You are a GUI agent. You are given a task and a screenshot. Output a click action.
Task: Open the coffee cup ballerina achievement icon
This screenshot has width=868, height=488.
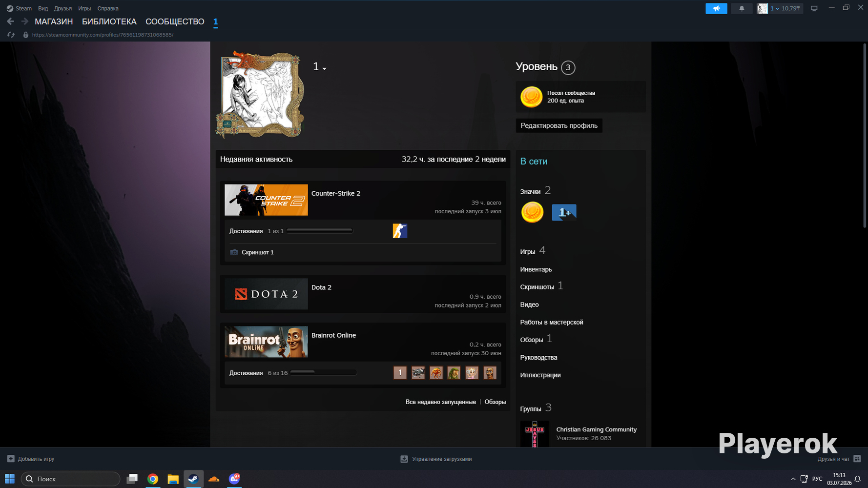point(472,373)
